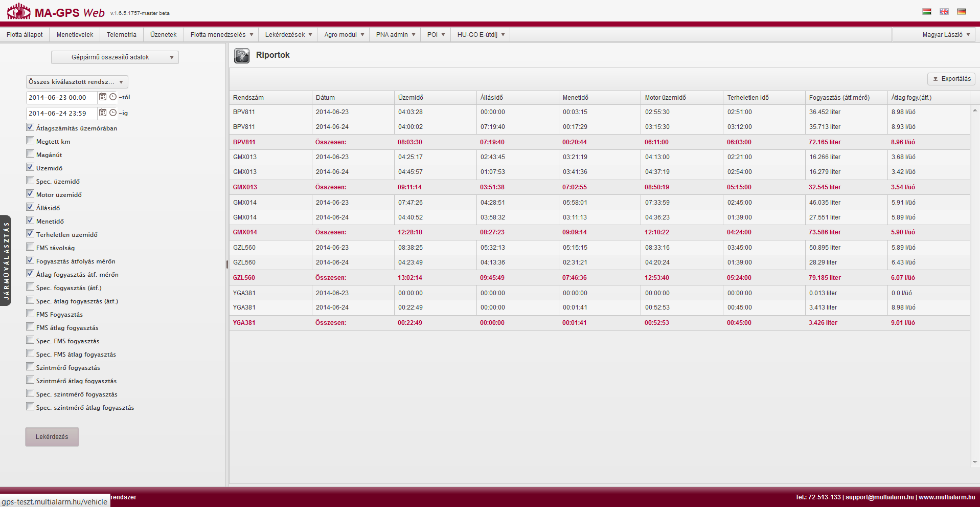
Task: Toggle Átlagszámítás üzemórában checkbox
Action: tap(30, 127)
